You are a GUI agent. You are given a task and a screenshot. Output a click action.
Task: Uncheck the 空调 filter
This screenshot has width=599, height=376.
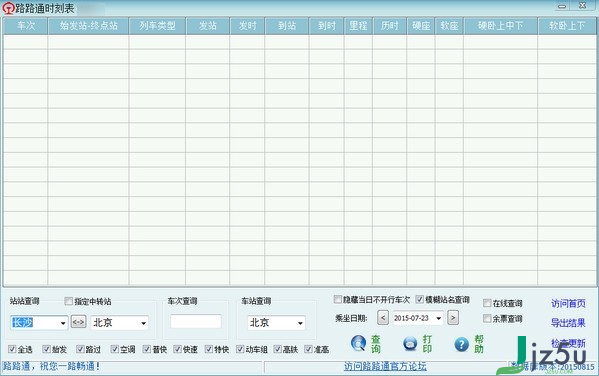coord(115,349)
